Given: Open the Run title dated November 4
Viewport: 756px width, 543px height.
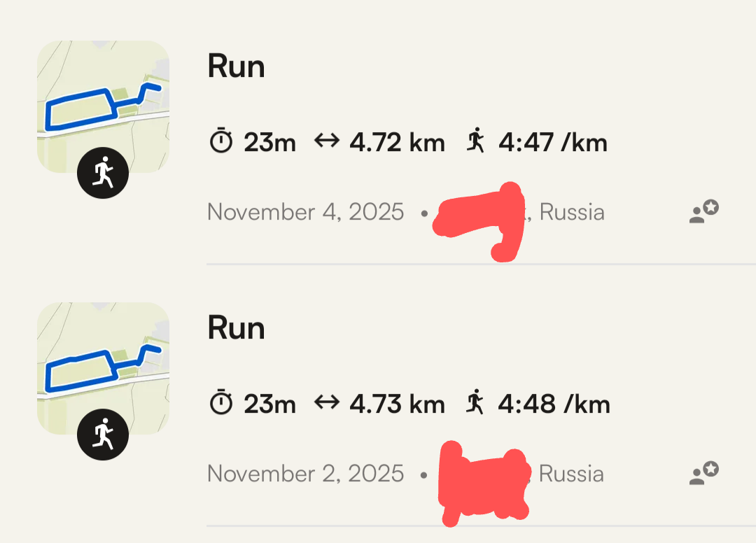Looking at the screenshot, I should [236, 67].
